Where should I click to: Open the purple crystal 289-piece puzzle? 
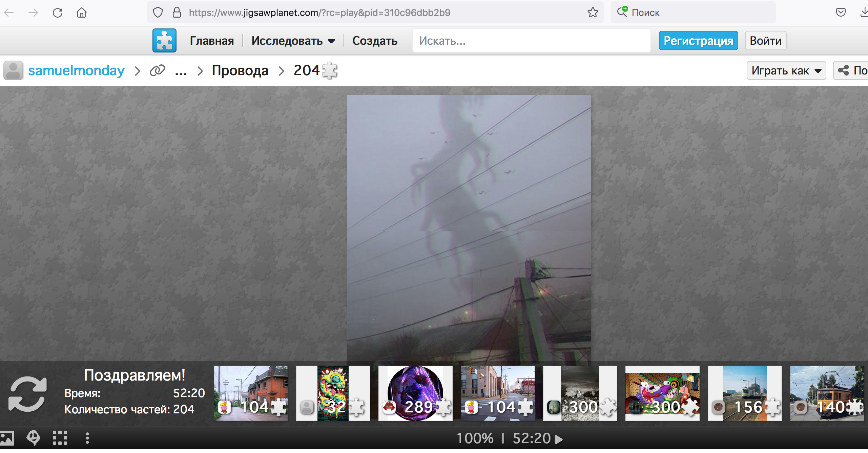415,393
